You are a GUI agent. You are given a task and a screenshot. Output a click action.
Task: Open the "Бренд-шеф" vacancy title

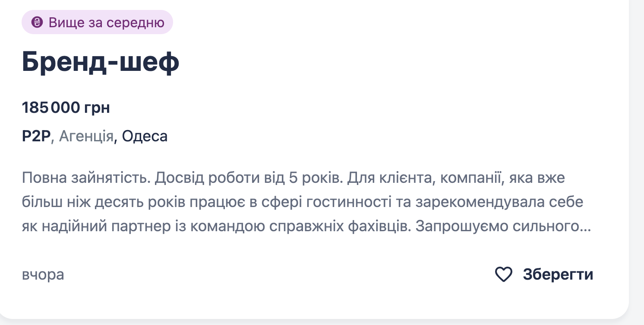pyautogui.click(x=101, y=63)
